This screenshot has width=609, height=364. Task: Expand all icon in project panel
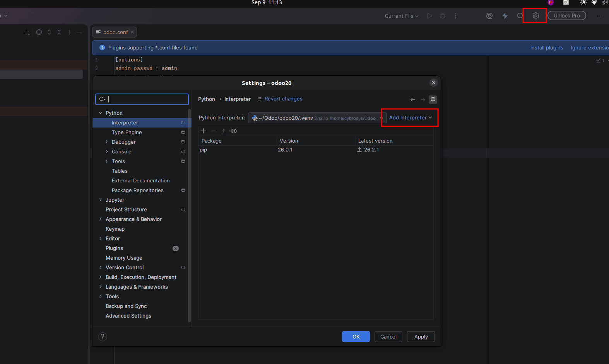(x=49, y=32)
